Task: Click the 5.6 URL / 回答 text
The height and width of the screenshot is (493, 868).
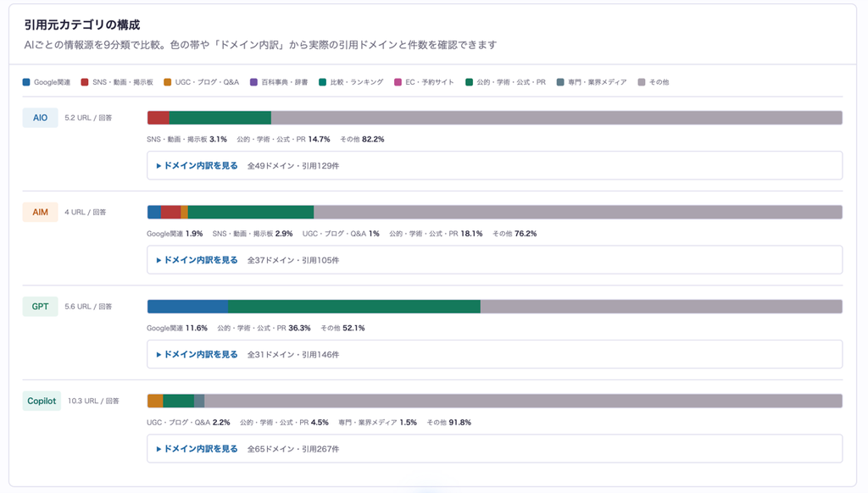Action: [88, 307]
